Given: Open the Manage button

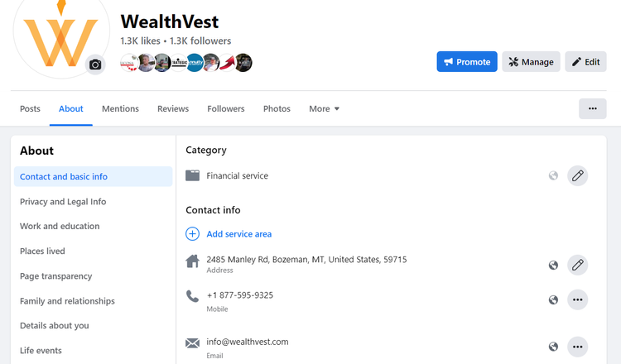Looking at the screenshot, I should click(531, 62).
